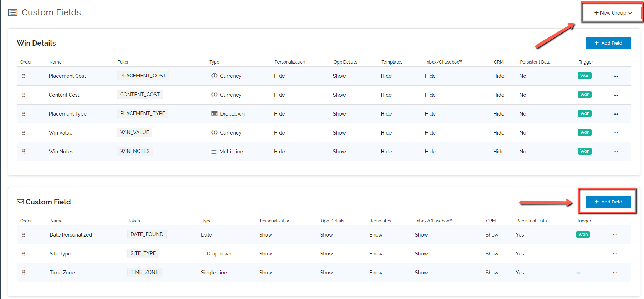Select the CONTENT_COST token
The width and height of the screenshot is (644, 299).
[x=140, y=95]
